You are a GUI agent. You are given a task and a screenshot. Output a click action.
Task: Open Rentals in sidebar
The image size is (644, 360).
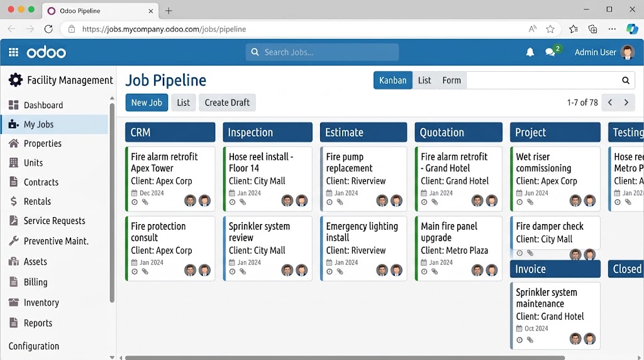click(55, 201)
